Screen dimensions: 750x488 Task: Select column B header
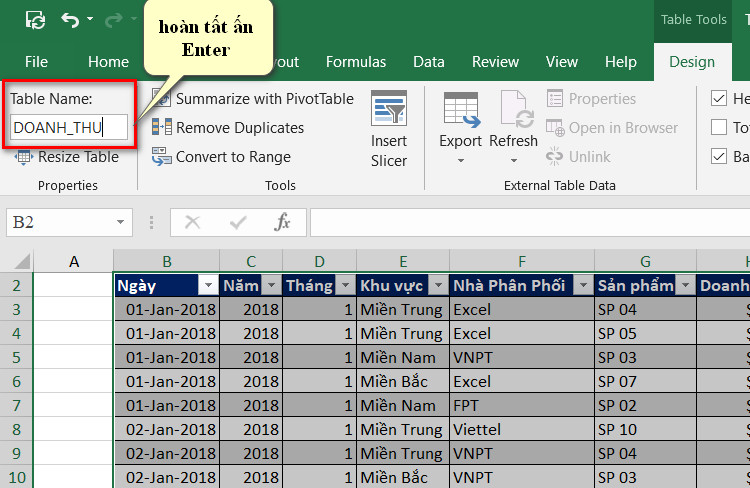(x=166, y=262)
